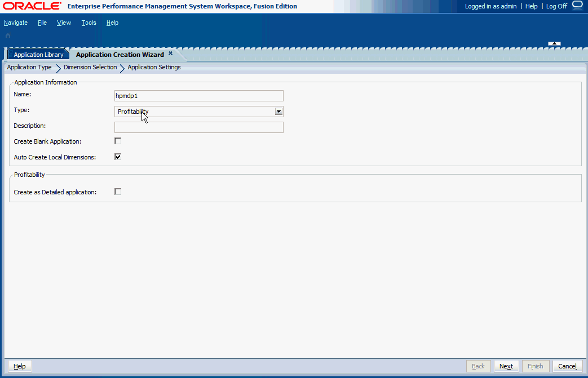Select the Application Creation Wizard tab
Screen dimensions: 588x378
tap(120, 55)
